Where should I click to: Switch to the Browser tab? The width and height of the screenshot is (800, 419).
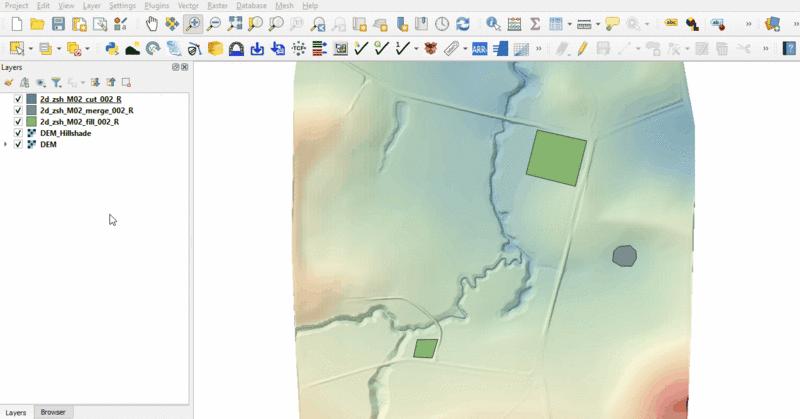[53, 412]
